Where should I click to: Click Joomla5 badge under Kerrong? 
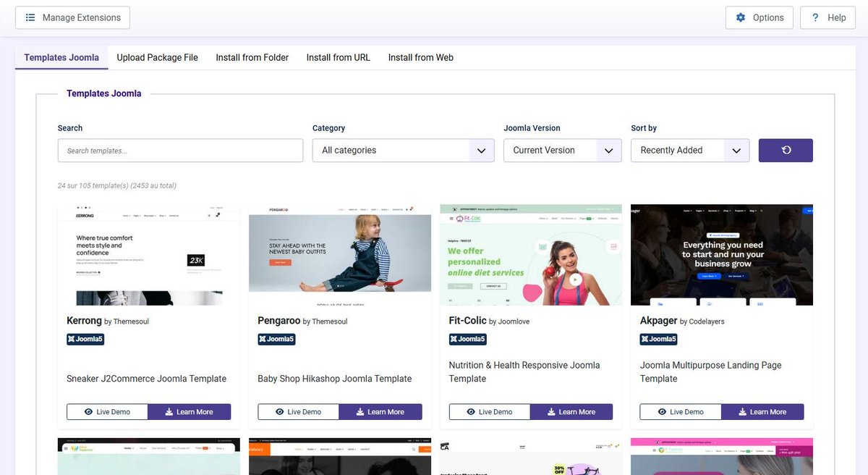tap(85, 339)
